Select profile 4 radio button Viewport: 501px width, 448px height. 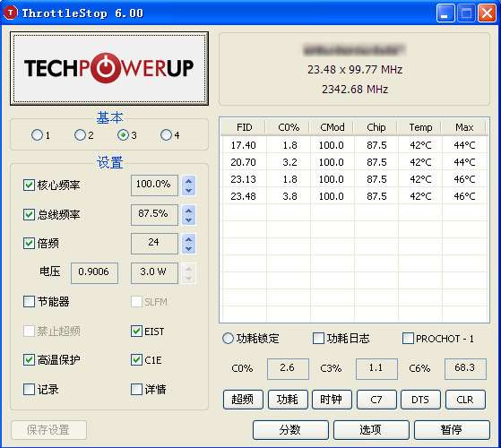pyautogui.click(x=166, y=135)
